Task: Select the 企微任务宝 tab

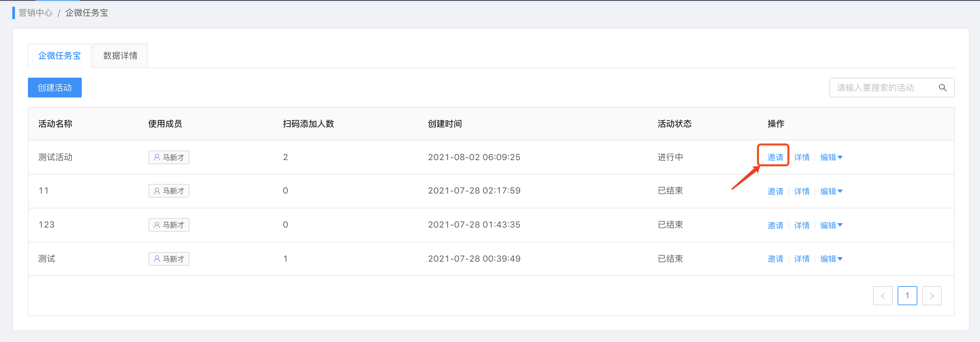Action: 59,56
